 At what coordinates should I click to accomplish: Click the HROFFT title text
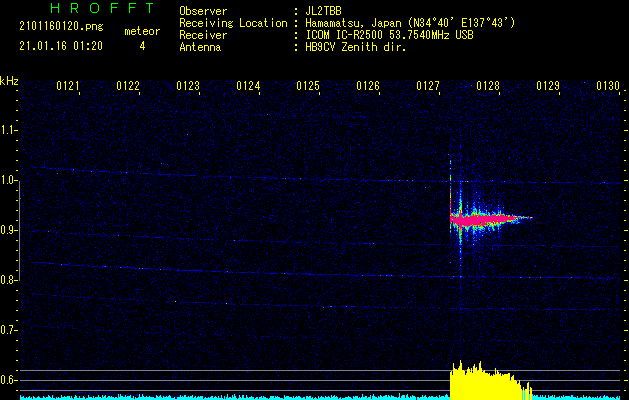(102, 8)
